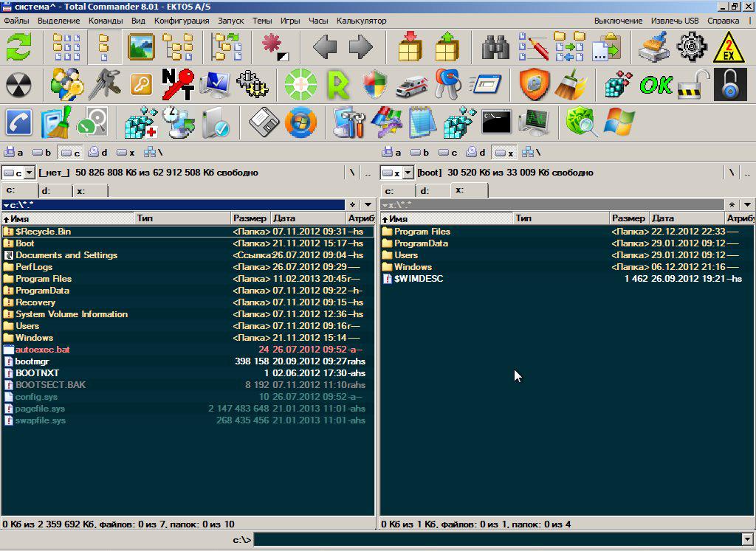The height and width of the screenshot is (551, 756).
Task: Click the orange shield icon
Action: 535,85
